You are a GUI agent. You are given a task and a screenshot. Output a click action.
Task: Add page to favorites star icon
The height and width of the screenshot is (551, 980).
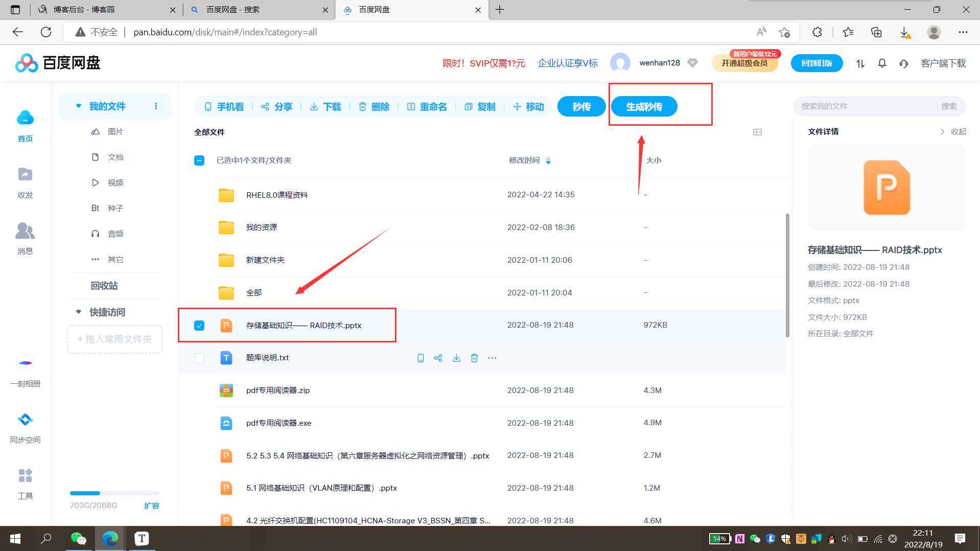coord(785,32)
